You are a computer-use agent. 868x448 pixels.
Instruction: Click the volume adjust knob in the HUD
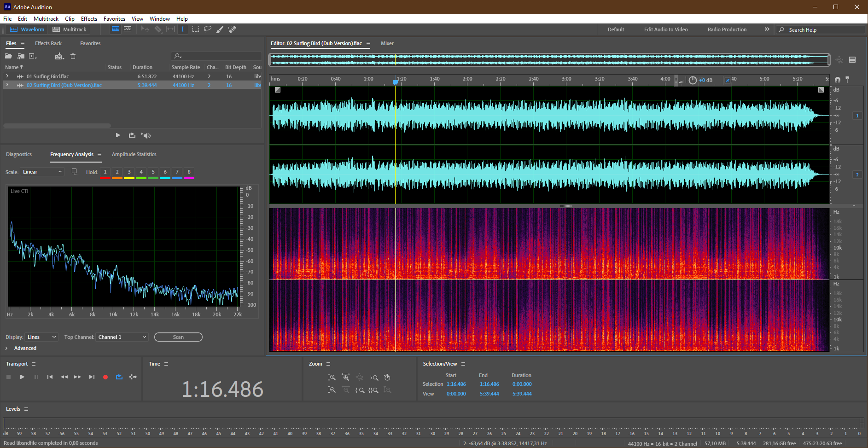click(693, 80)
